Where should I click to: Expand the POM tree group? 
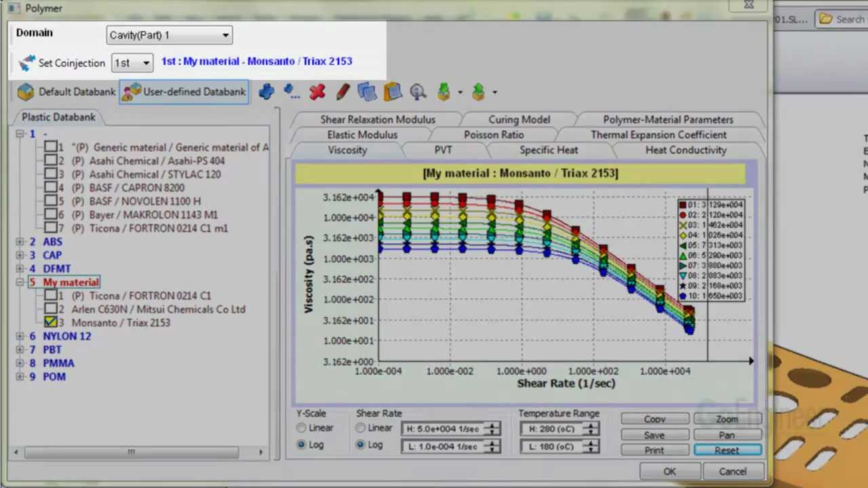(x=20, y=377)
